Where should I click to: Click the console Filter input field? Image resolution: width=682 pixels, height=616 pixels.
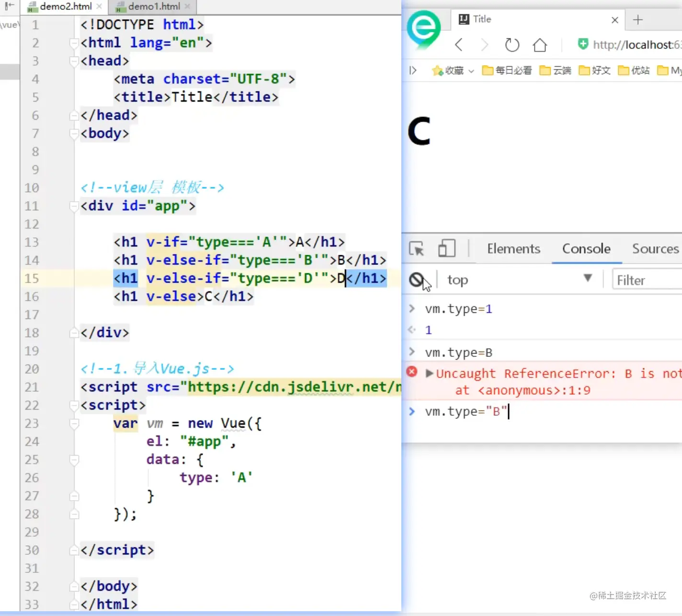tap(647, 280)
